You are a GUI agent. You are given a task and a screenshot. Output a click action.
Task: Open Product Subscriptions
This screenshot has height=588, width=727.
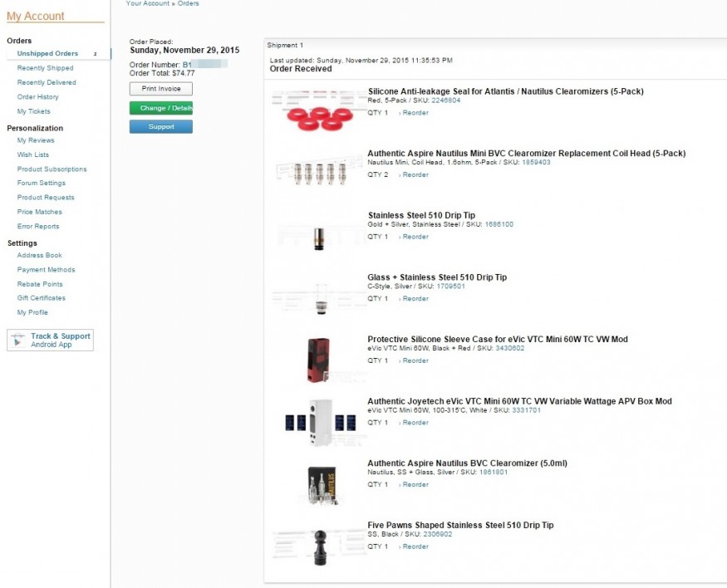point(52,169)
